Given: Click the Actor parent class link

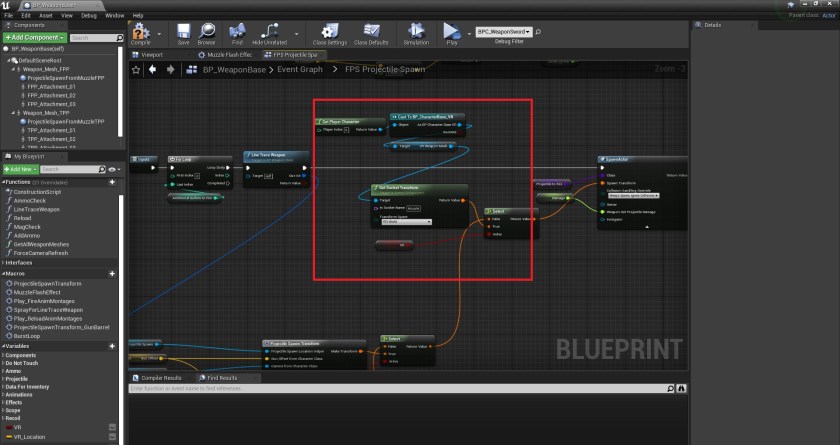Looking at the screenshot, I should point(828,15).
